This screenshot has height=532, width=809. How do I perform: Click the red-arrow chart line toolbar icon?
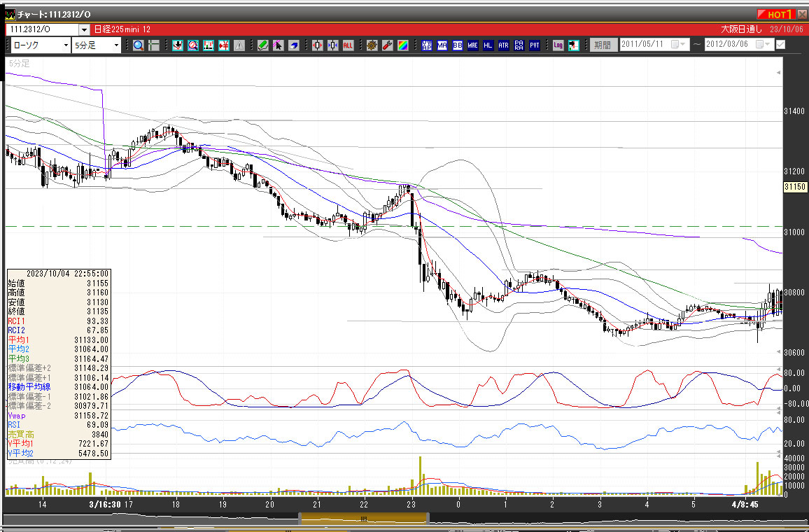[x=178, y=45]
